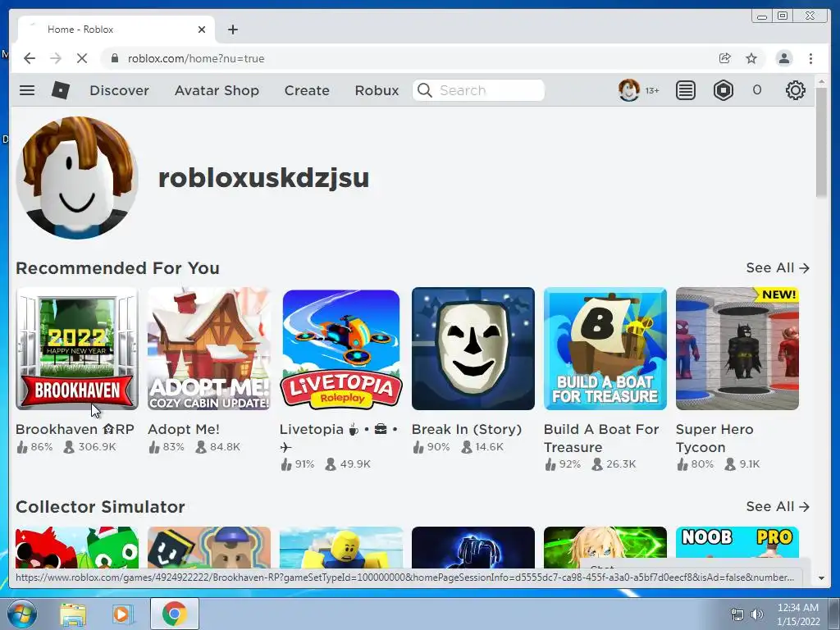Image resolution: width=840 pixels, height=630 pixels.
Task: Open the Avatar Shop menu
Action: click(x=217, y=90)
